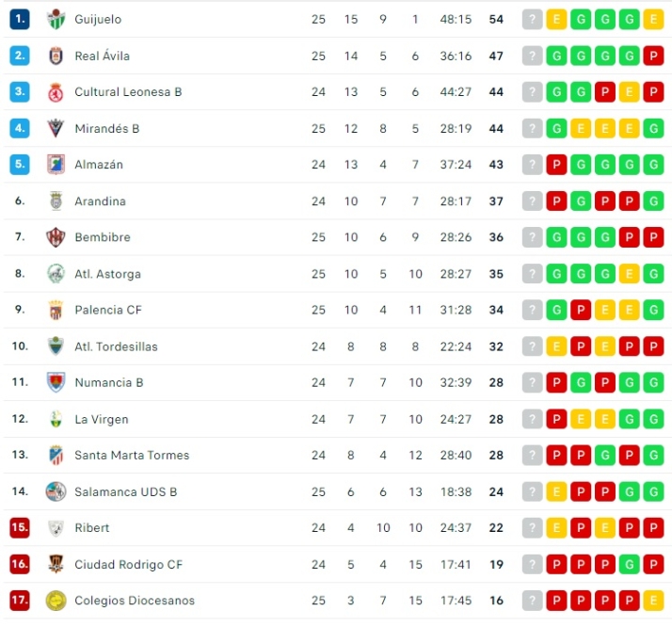Image resolution: width=672 pixels, height=627 pixels.
Task: Open the Atl. Astorga team page
Action: [x=107, y=274]
